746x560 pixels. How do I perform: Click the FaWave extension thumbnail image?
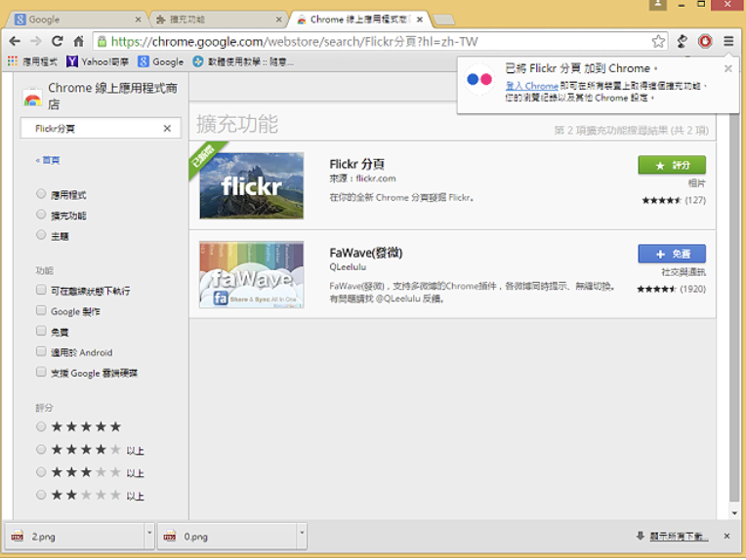(251, 274)
